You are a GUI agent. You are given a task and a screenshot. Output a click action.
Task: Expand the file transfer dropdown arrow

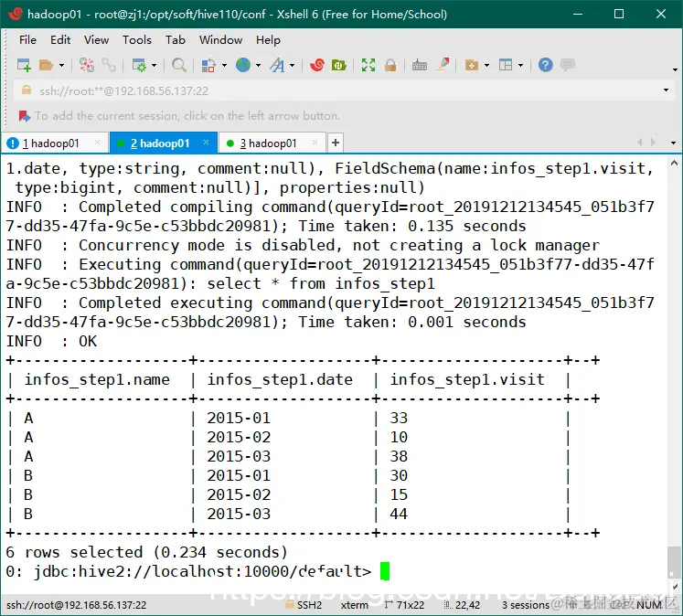(x=224, y=65)
